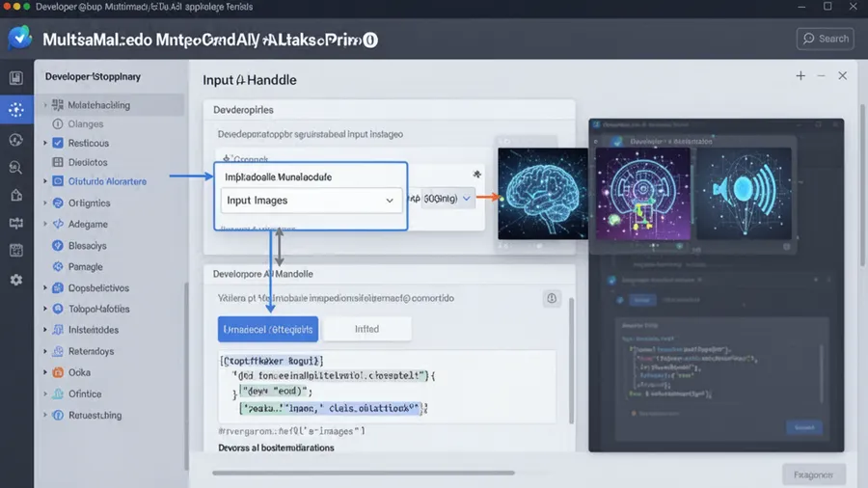Expand the Ooka node
This screenshot has width=868, height=488.
pos(45,372)
